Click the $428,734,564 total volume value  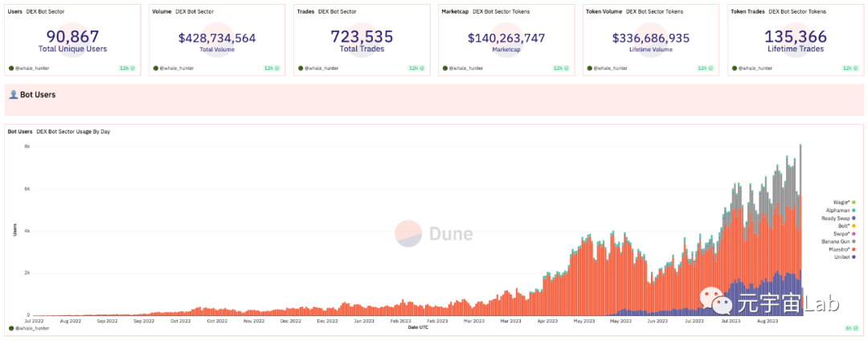click(x=217, y=38)
